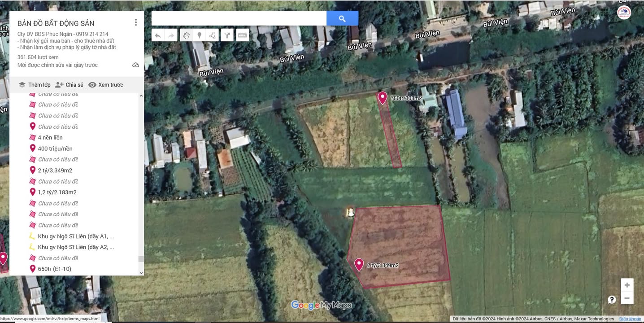Image resolution: width=644 pixels, height=323 pixels.
Task: Select the hand pan tool
Action: tap(186, 35)
